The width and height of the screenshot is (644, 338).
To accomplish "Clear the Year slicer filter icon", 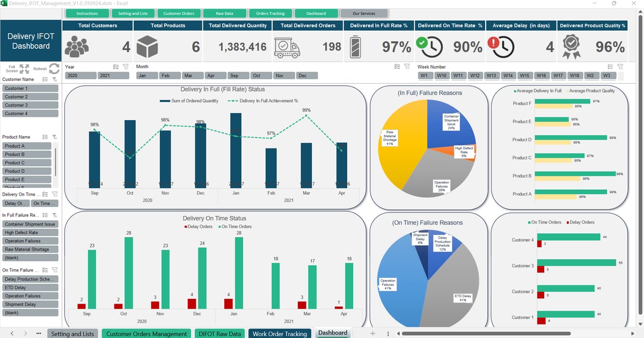I will (125, 67).
